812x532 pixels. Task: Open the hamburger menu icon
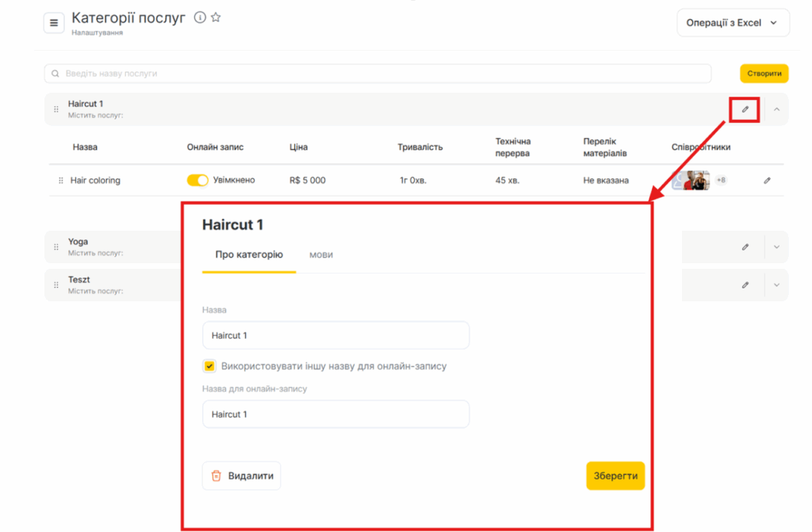[54, 23]
